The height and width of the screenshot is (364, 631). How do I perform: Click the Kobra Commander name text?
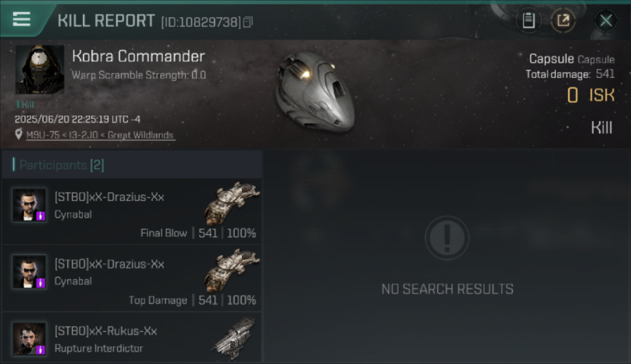[138, 56]
